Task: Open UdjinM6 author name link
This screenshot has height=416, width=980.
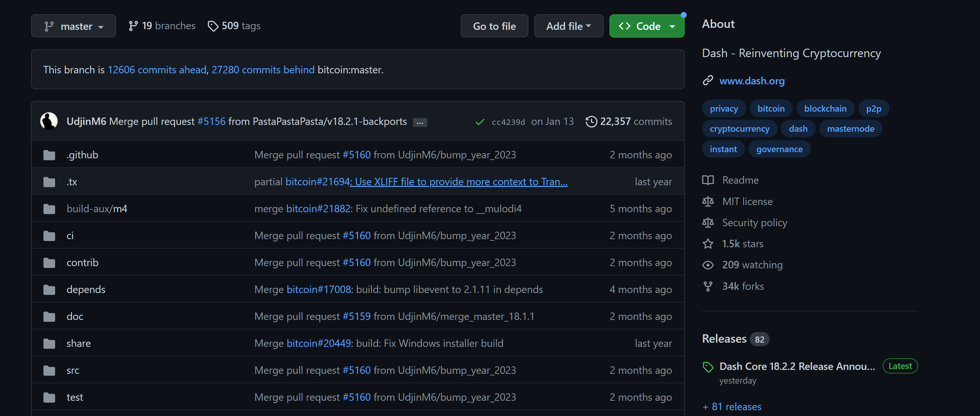Action: tap(86, 121)
